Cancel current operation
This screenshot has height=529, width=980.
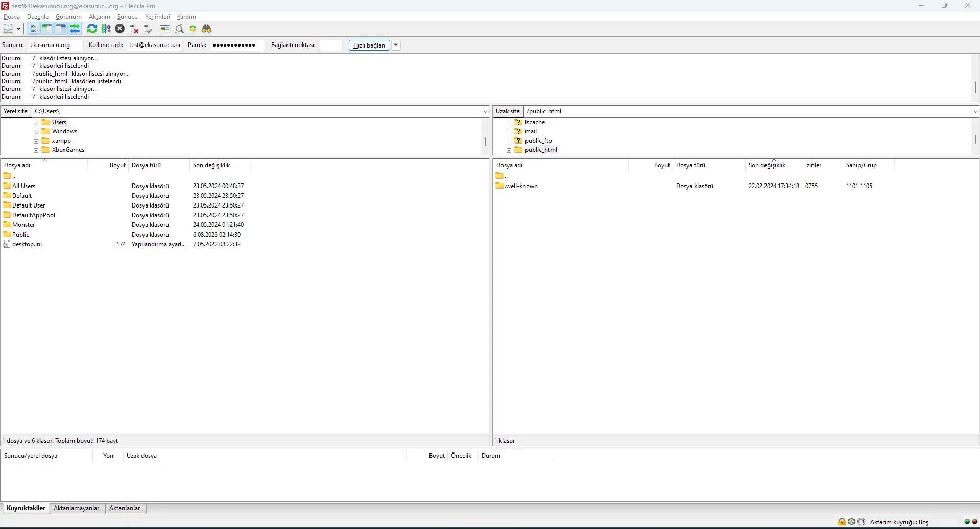120,29
